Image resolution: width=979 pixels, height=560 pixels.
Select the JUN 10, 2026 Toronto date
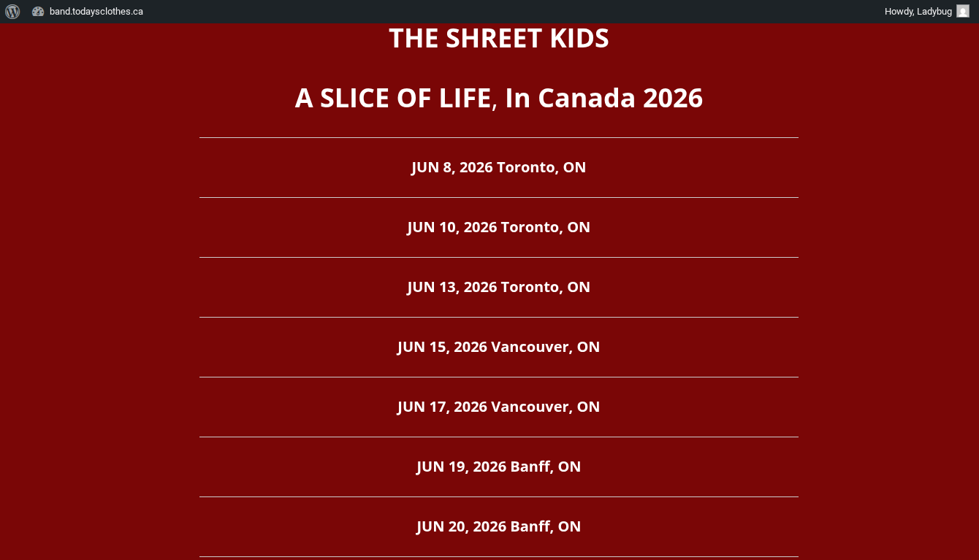pos(498,227)
